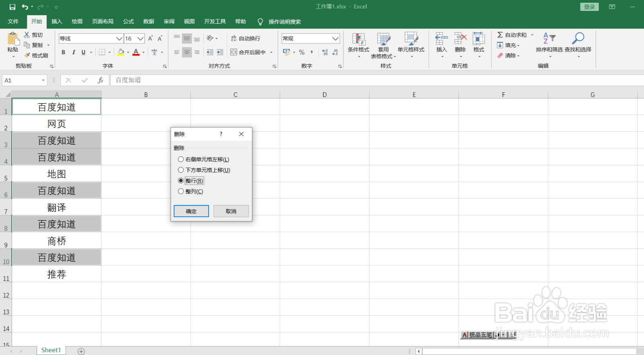Expand the Name Box dropdown arrow
This screenshot has width=644, height=355.
pyautogui.click(x=43, y=80)
